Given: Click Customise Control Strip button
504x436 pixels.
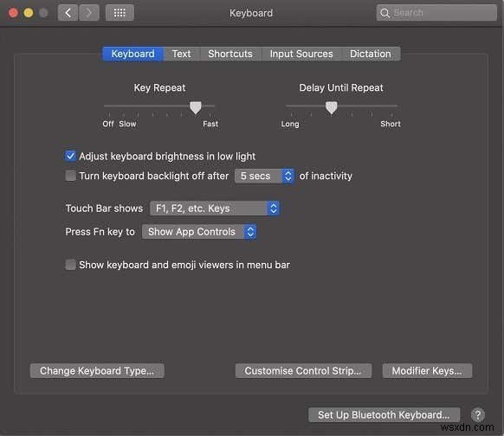Looking at the screenshot, I should (303, 371).
